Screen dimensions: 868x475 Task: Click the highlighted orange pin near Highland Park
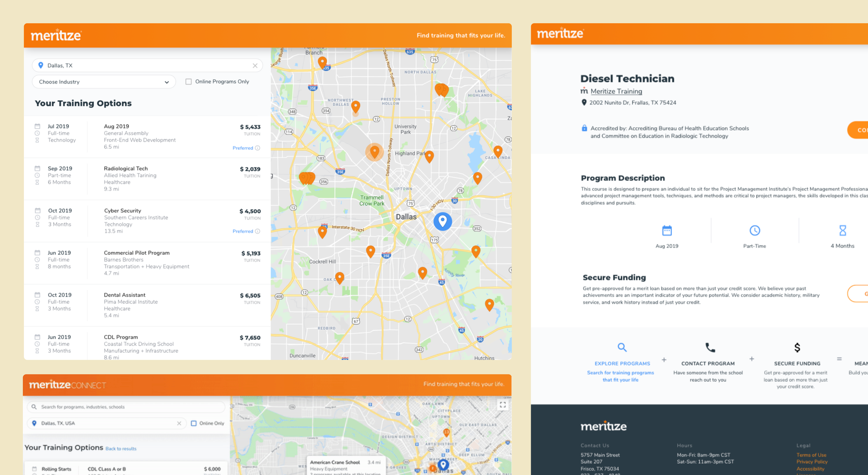374,151
